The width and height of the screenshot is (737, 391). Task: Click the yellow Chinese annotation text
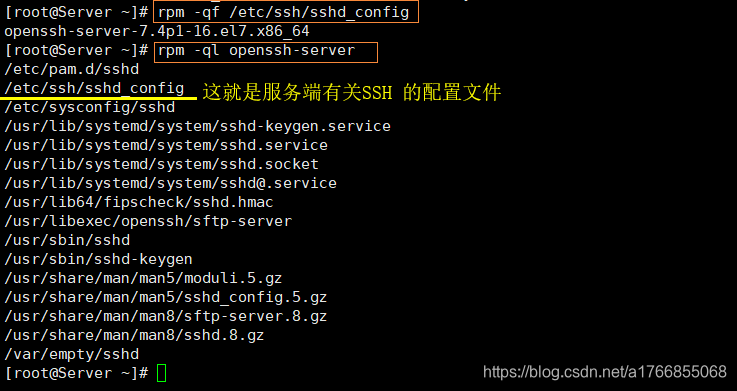352,93
